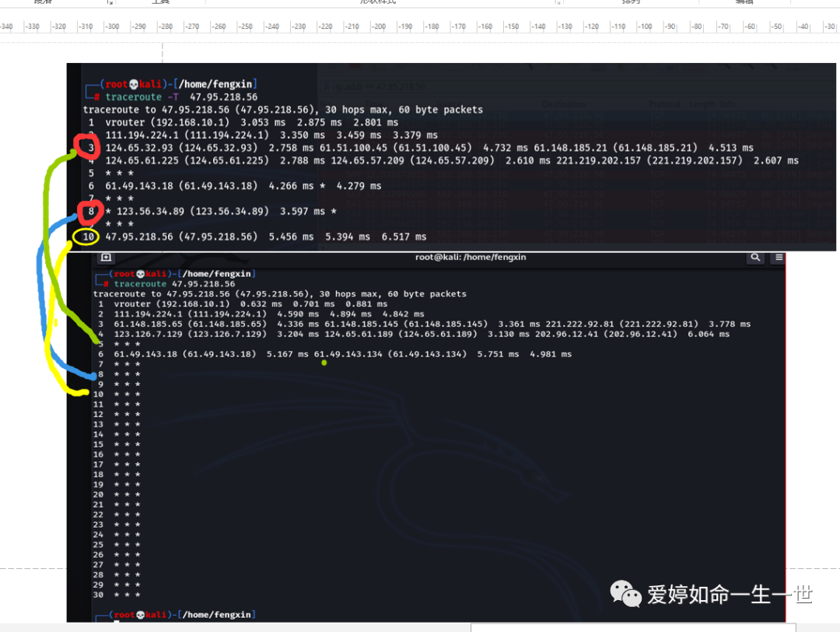840x632 pixels.
Task: Click the 'traceroute -T 47.95.218.56' command in the upper terminal
Action: click(x=181, y=97)
